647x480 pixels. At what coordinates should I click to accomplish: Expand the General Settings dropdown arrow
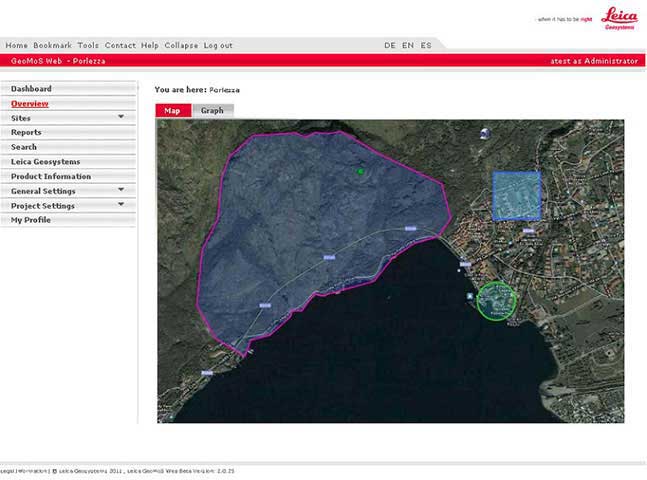[x=121, y=189]
